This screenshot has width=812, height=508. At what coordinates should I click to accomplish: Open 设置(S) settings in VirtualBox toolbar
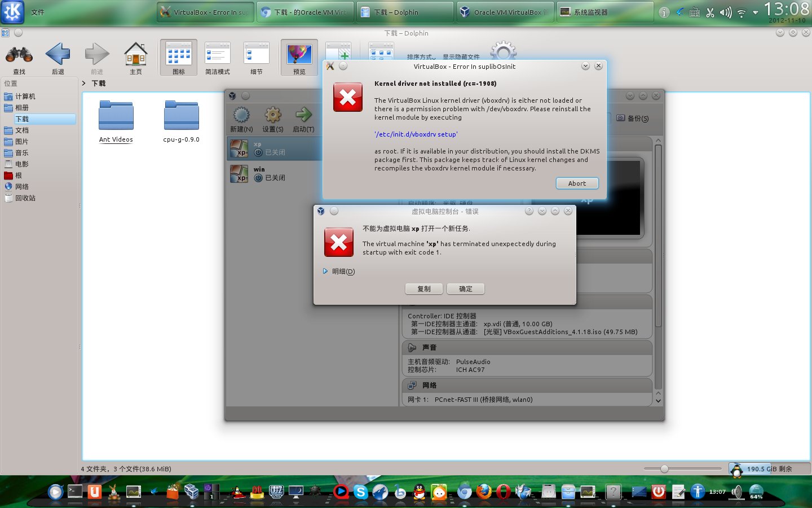[273, 120]
